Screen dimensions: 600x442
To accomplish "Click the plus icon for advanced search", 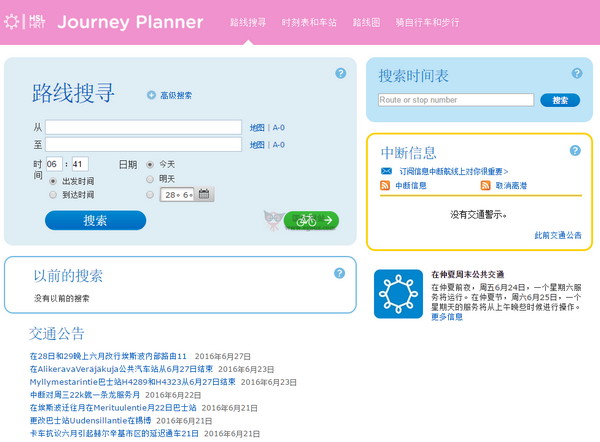I will point(152,95).
